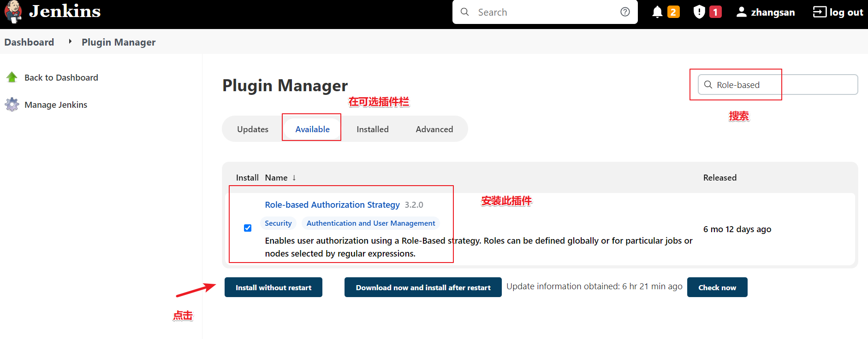Open zhangsan user profile
868x339 pixels.
tap(766, 12)
